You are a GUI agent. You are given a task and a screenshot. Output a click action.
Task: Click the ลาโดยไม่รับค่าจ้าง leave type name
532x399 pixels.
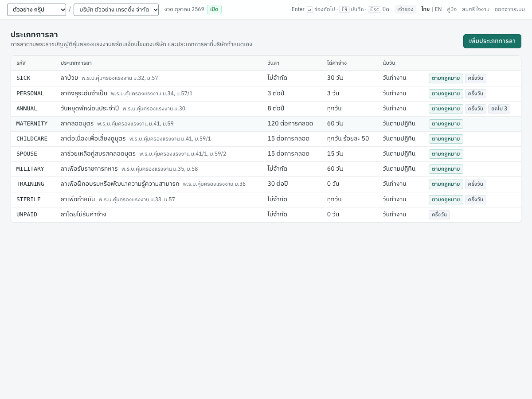tap(83, 215)
